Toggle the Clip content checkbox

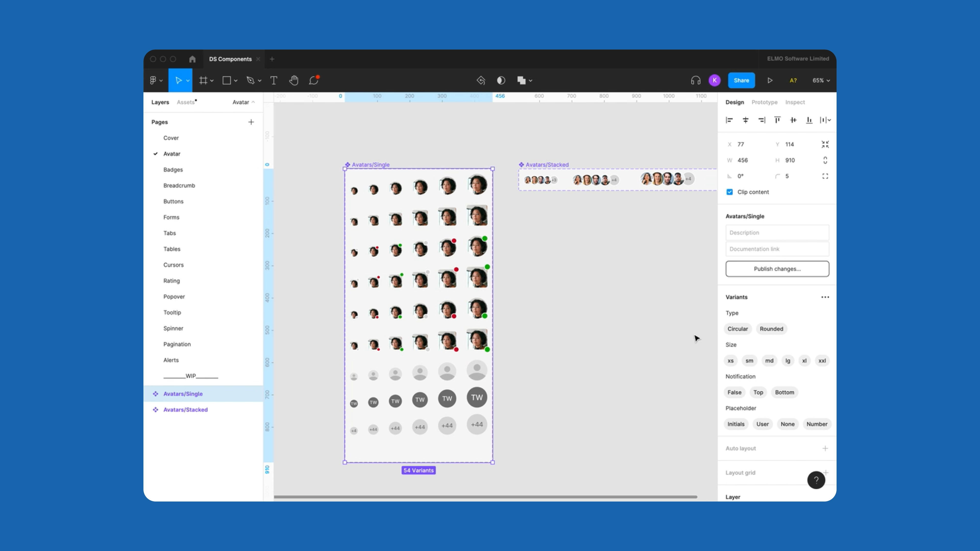tap(730, 192)
